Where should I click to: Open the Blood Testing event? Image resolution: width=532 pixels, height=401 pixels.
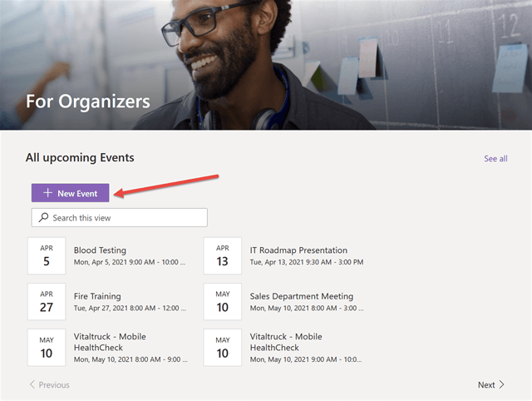coord(100,250)
